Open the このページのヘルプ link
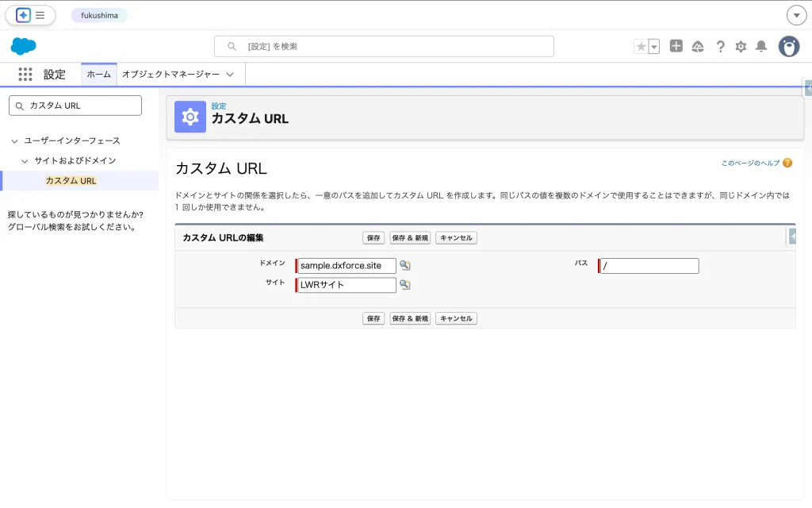 [750, 163]
